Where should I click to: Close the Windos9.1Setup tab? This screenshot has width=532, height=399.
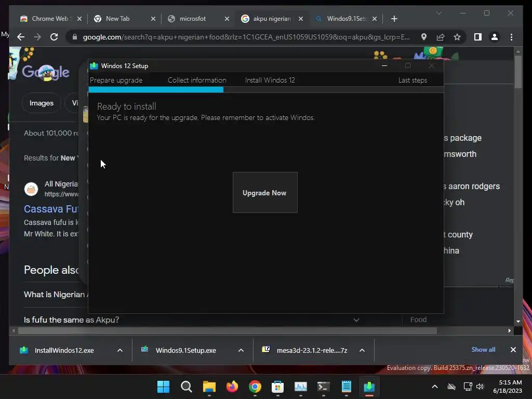pos(375,19)
